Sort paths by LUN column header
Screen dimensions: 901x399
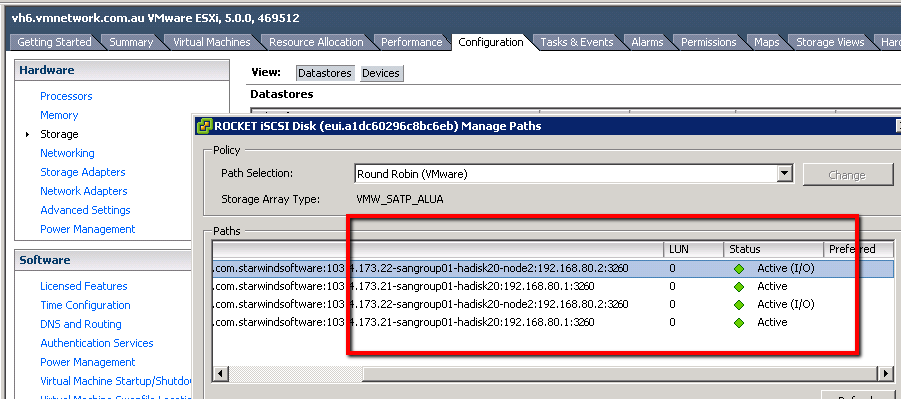pos(692,249)
